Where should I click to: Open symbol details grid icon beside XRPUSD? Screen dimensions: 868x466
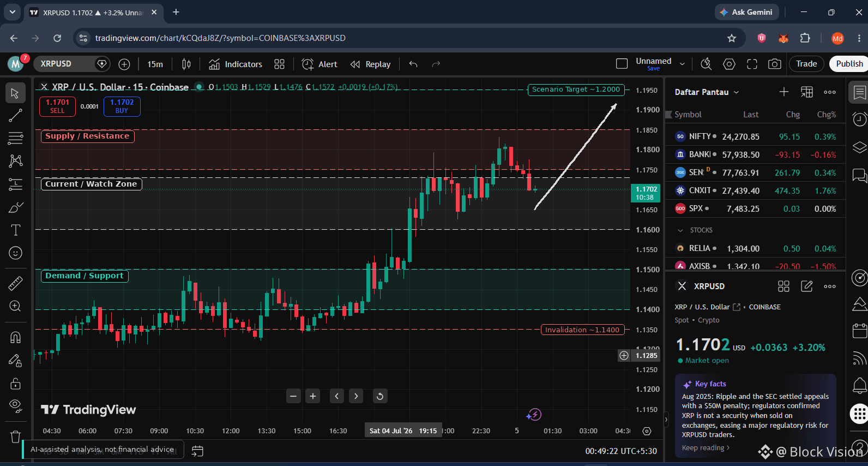click(x=783, y=286)
